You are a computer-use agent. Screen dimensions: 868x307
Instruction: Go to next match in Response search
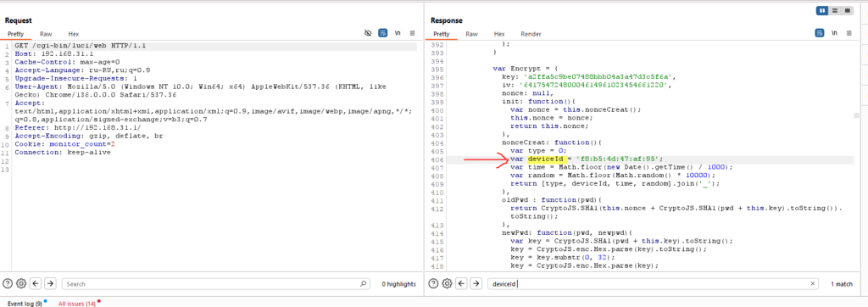(476, 284)
